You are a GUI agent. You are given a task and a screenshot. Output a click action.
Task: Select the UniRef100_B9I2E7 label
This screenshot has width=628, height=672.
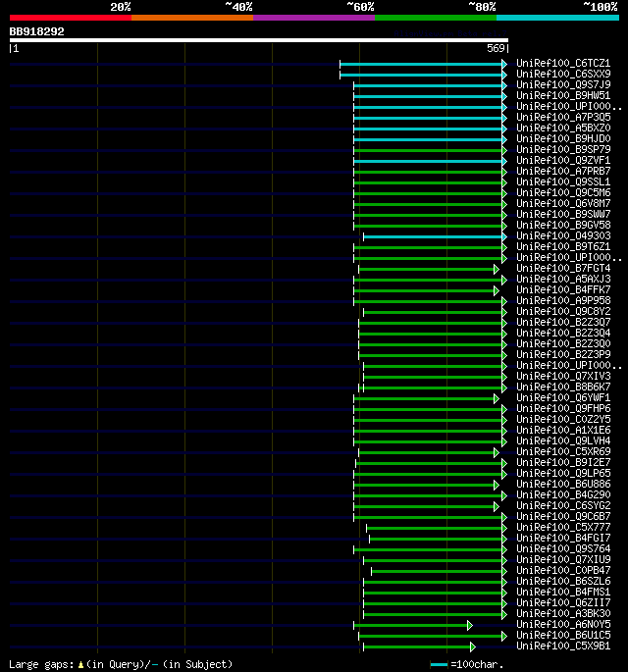[x=563, y=462]
